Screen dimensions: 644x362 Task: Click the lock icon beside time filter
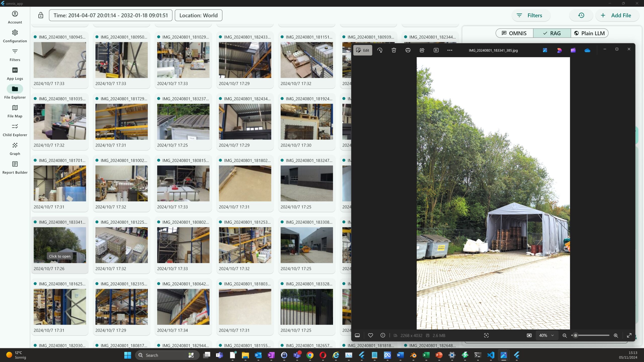pyautogui.click(x=41, y=15)
